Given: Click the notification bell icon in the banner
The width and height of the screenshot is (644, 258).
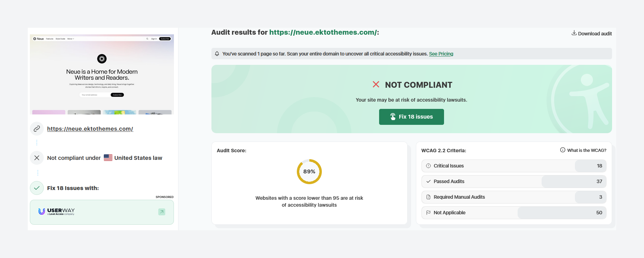Looking at the screenshot, I should [x=217, y=54].
